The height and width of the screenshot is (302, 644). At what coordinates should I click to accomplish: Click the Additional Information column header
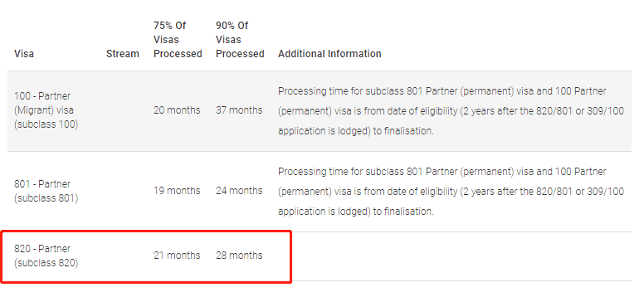point(329,54)
